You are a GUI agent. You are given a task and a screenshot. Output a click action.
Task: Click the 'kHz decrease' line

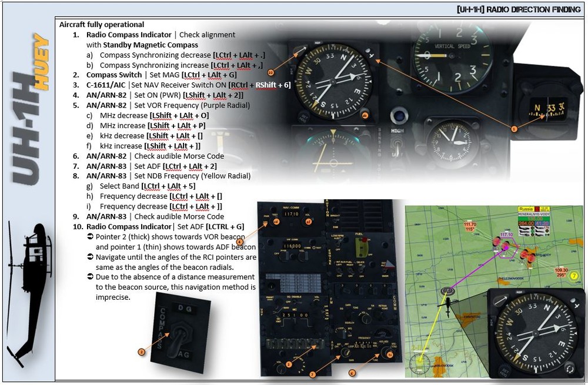tap(151, 136)
